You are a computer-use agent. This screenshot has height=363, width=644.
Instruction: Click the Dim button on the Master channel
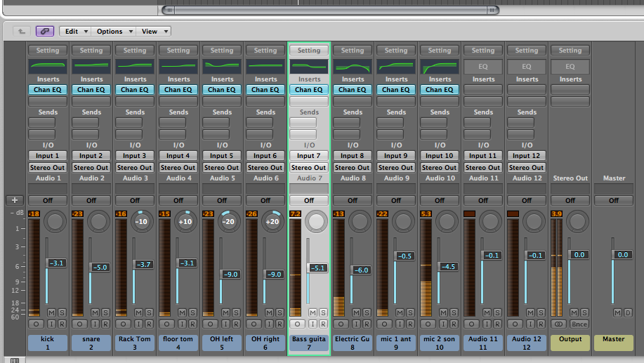pos(628,313)
